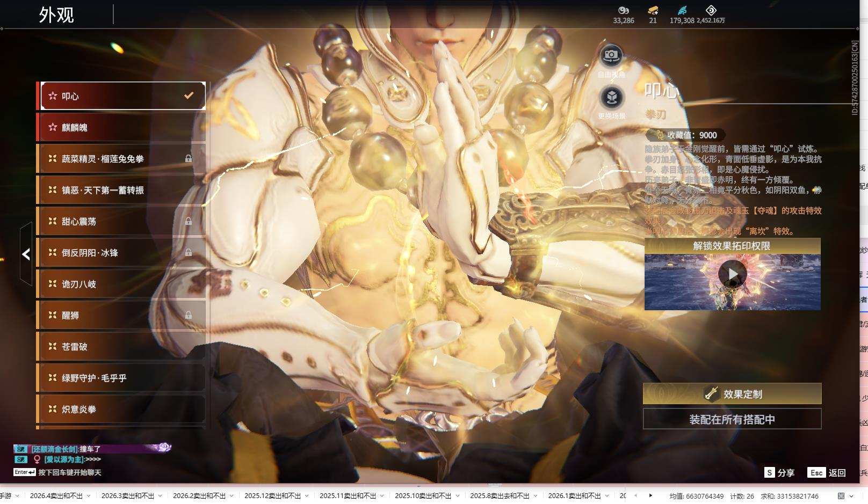
Task: Select the 诡刃八岐 skin entry
Action: (121, 284)
